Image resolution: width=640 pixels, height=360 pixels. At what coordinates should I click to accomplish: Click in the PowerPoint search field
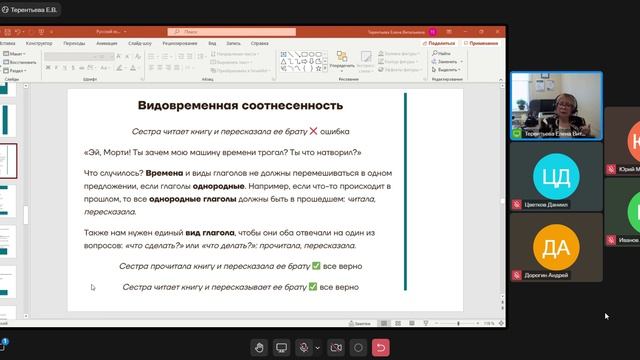tap(231, 32)
